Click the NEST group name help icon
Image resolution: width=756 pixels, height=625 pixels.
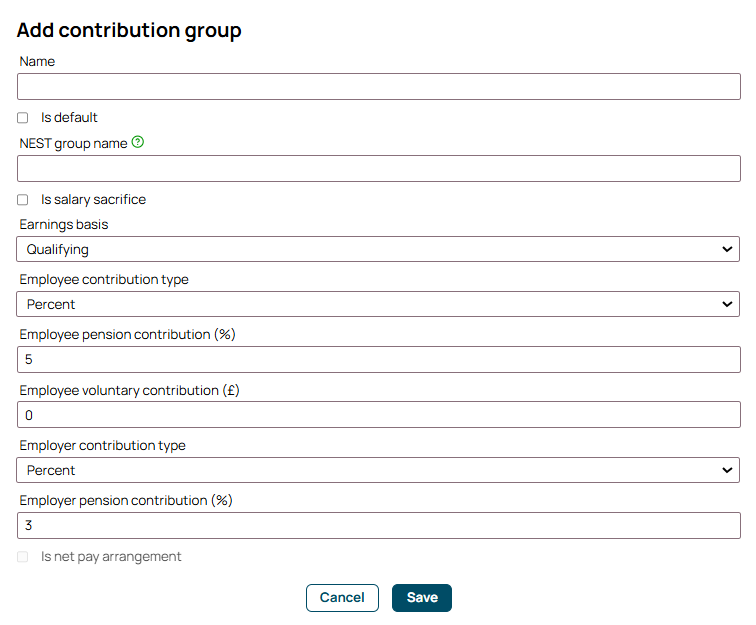click(137, 142)
